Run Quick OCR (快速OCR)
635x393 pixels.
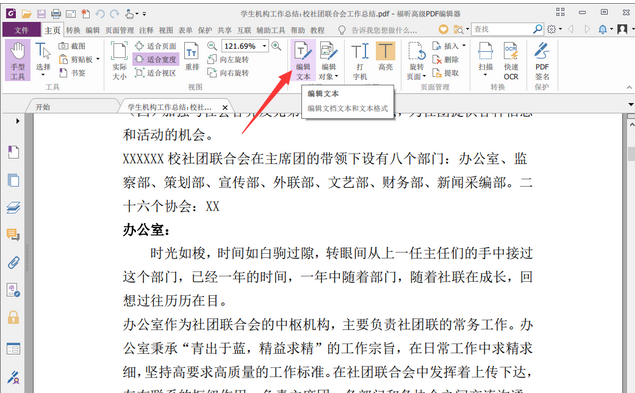(511, 61)
